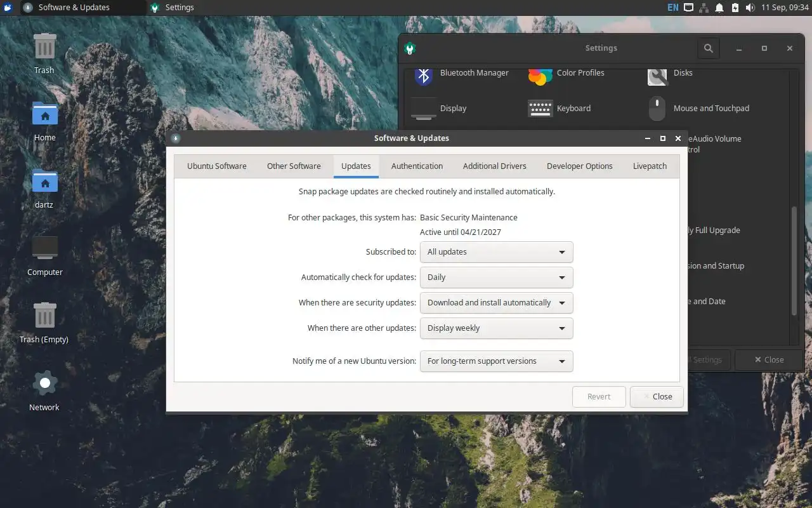Click the Settings window title icon

tap(410, 48)
